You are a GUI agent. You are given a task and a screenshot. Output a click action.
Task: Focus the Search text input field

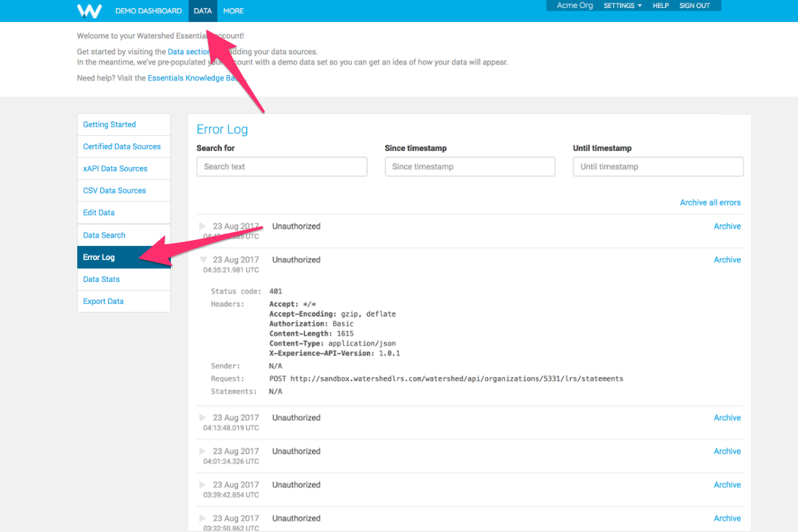282,167
